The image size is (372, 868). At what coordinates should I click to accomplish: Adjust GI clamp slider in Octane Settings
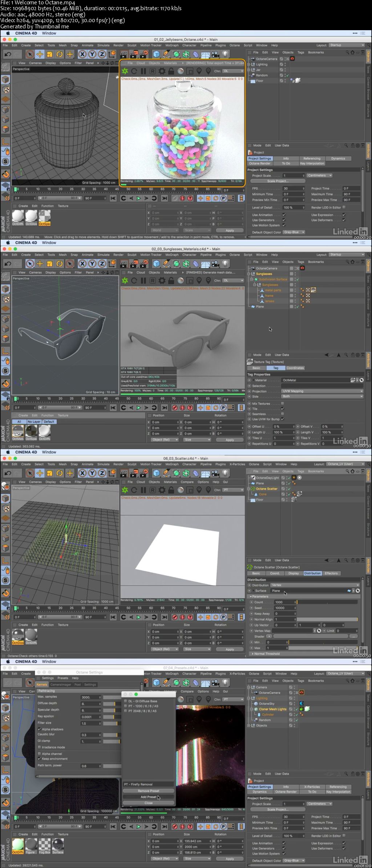(112, 741)
